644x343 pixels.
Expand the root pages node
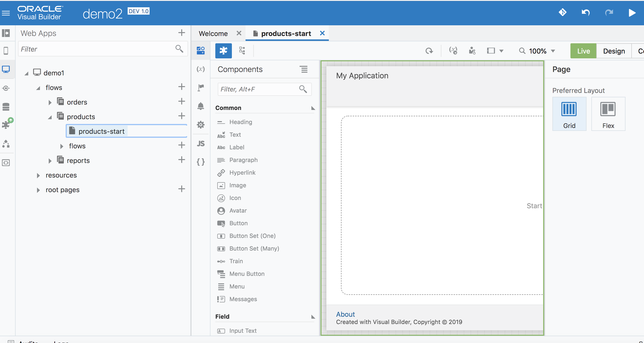click(38, 190)
